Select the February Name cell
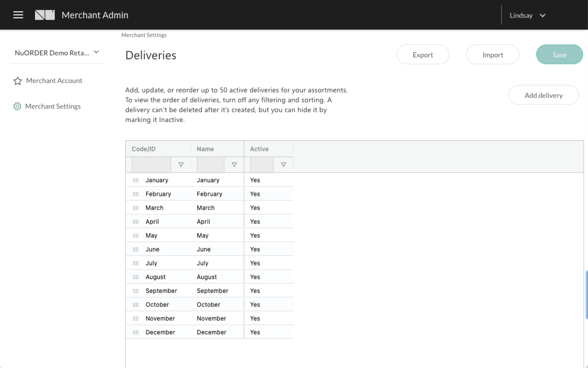The height and width of the screenshot is (368, 588). pos(217,194)
